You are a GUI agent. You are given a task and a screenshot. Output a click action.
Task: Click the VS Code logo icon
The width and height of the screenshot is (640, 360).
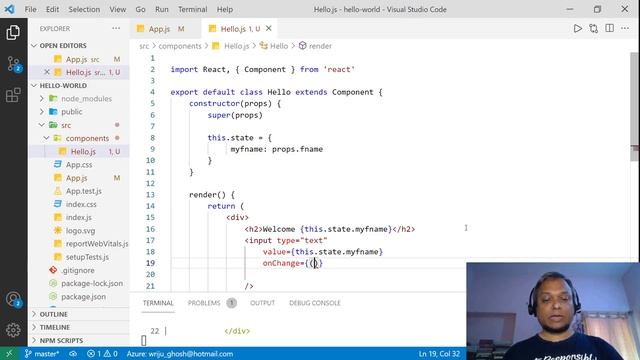coord(9,9)
